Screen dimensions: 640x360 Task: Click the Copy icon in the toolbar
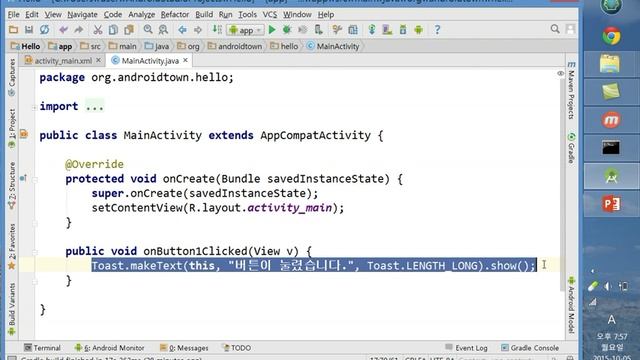point(113,30)
